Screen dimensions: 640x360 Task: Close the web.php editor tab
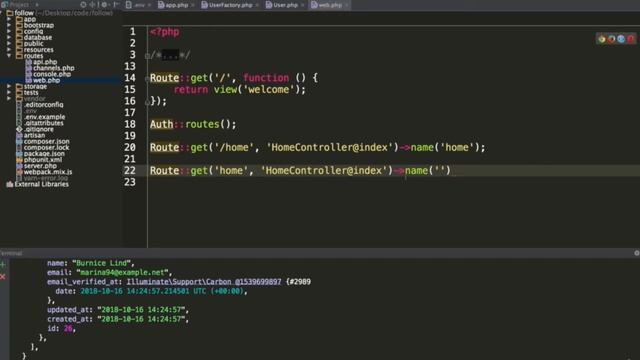coord(347,5)
